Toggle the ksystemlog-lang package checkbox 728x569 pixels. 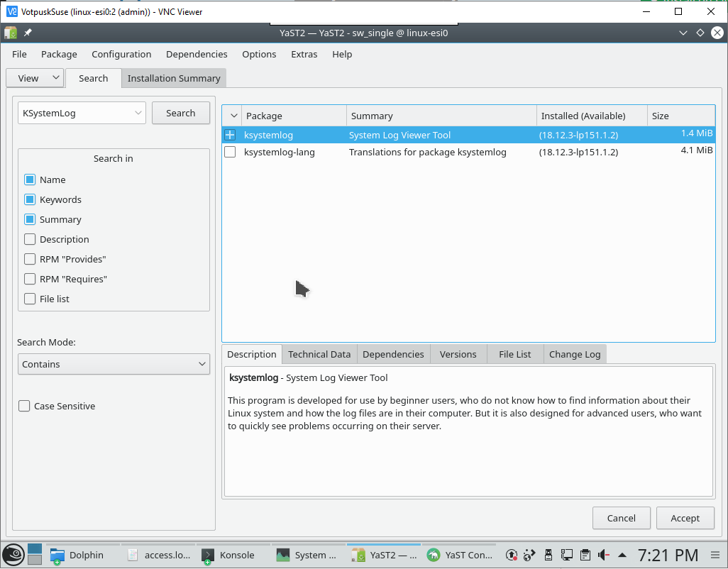coord(230,153)
